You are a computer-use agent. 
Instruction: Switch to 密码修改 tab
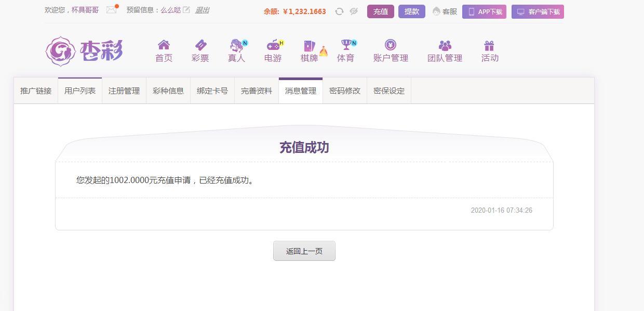coord(345,90)
